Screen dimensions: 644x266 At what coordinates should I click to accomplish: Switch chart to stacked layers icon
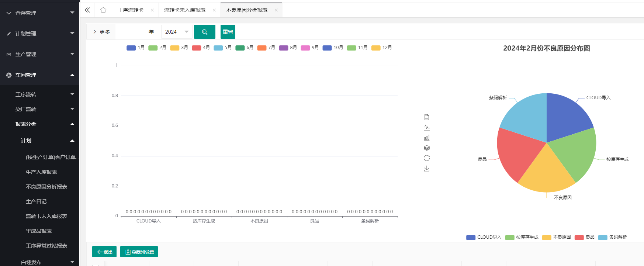coord(427,148)
